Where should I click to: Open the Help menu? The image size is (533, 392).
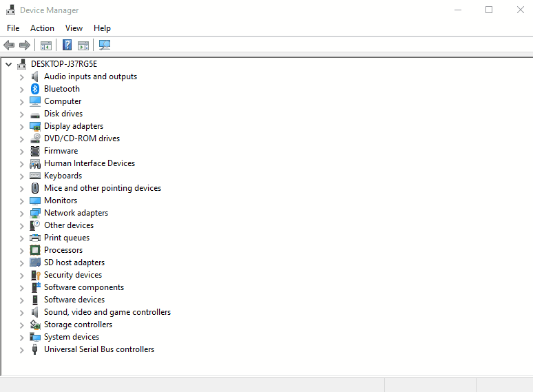tap(102, 28)
